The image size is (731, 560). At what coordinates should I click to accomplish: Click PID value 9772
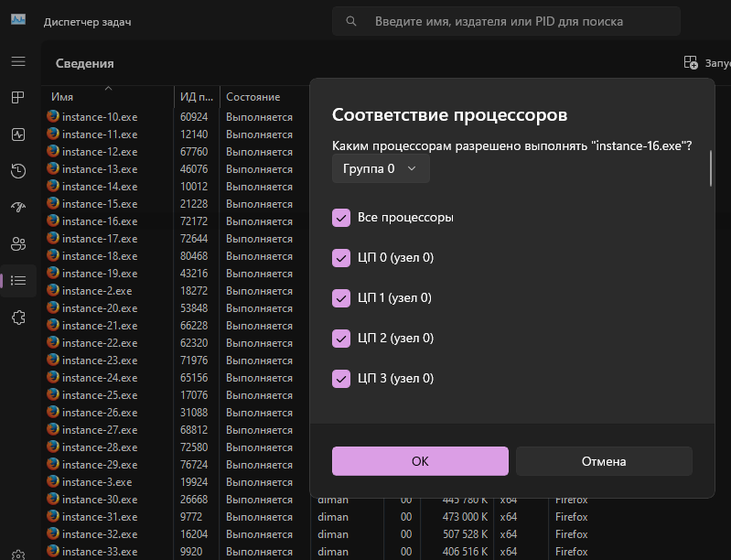pos(191,517)
